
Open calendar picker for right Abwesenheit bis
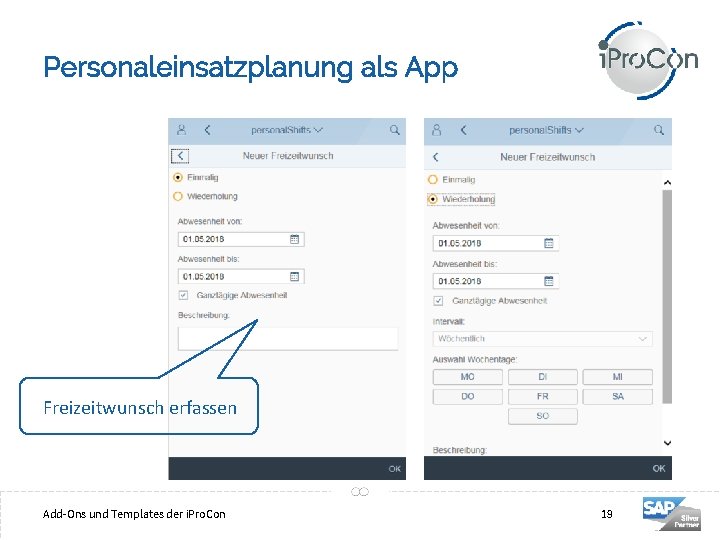click(549, 281)
